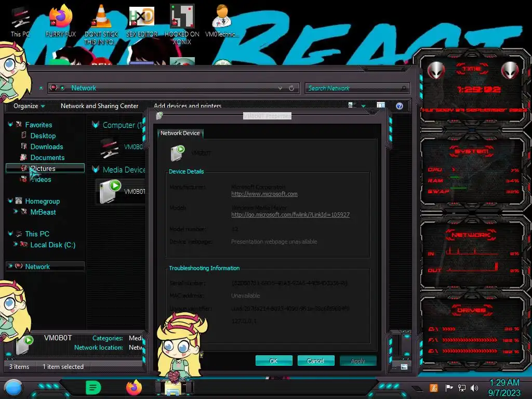Collapse the This PC tree group
This screenshot has height=399, width=532.
10,234
